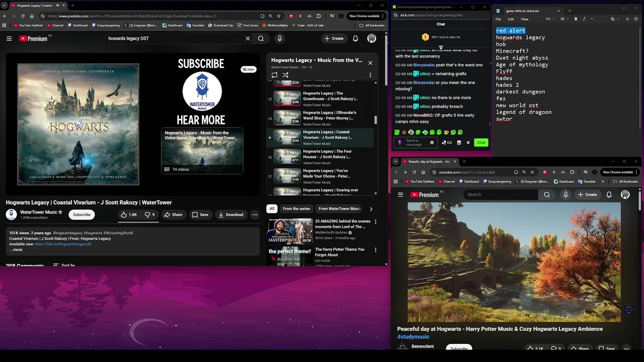Reload the page in the left Chrome window
This screenshot has height=362, width=644.
point(23,16)
